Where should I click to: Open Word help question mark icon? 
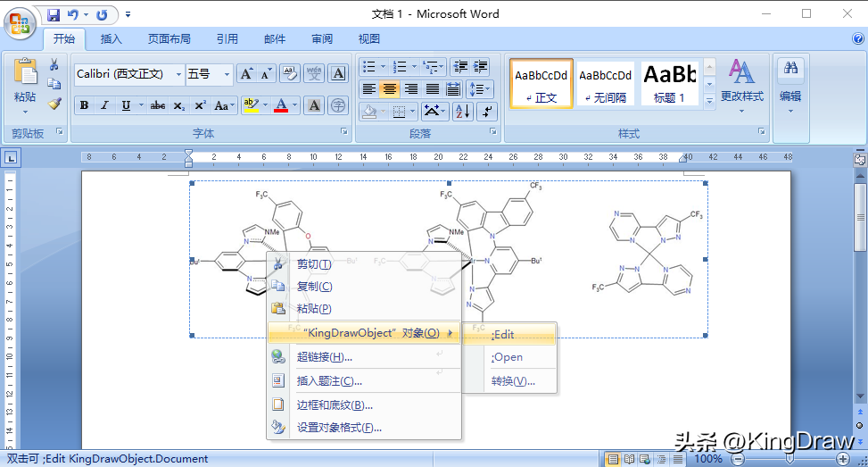click(858, 38)
